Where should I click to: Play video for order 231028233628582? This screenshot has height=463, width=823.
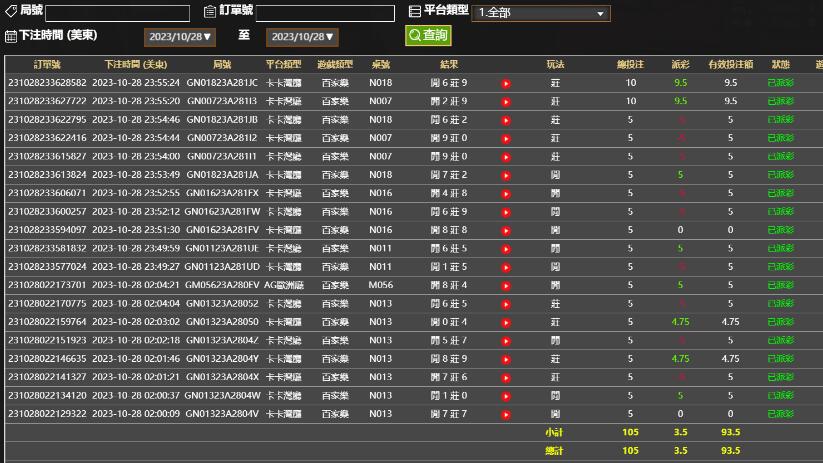505,83
